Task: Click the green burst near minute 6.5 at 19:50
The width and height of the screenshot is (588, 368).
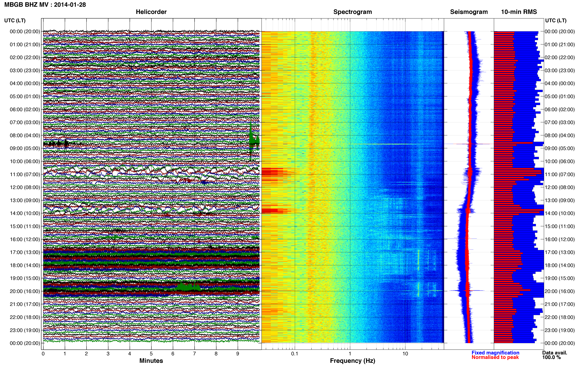Action: click(188, 287)
